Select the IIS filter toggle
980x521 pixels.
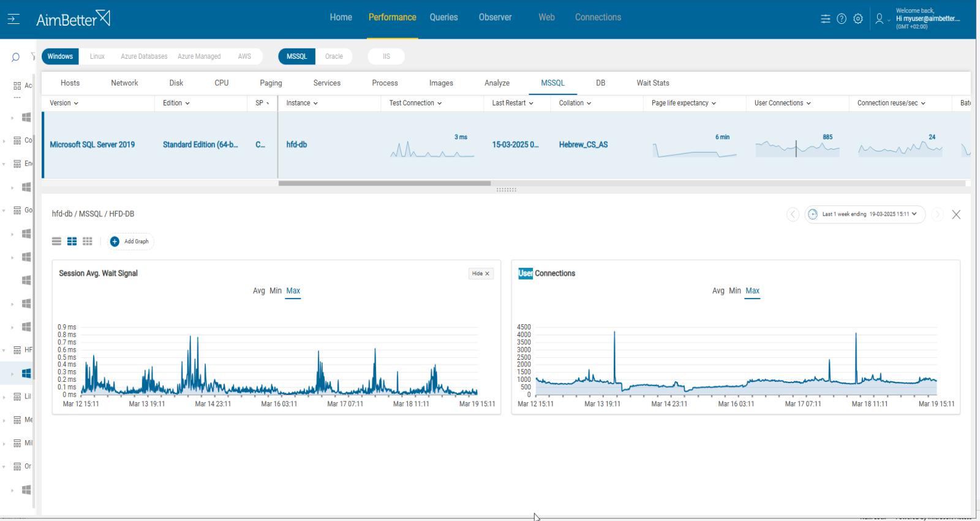click(x=386, y=56)
